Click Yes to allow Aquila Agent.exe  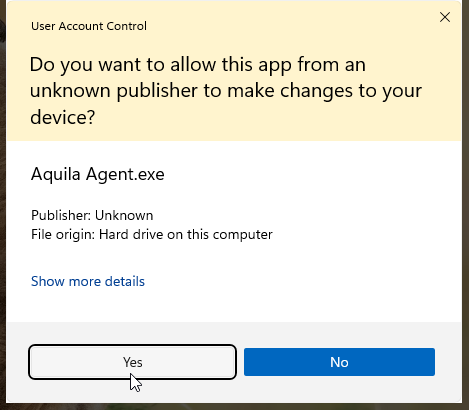[133, 362]
